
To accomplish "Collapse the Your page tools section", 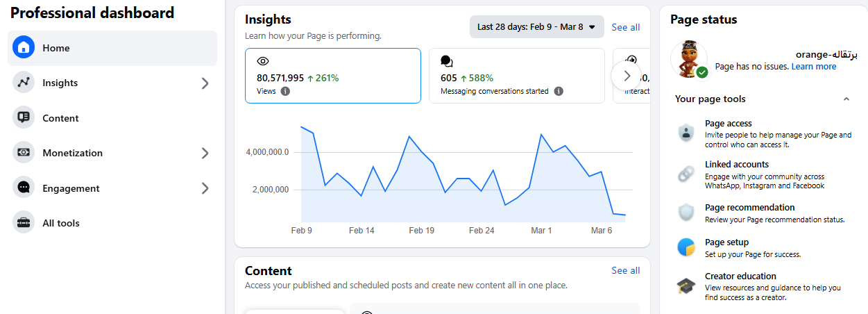I will 846,99.
